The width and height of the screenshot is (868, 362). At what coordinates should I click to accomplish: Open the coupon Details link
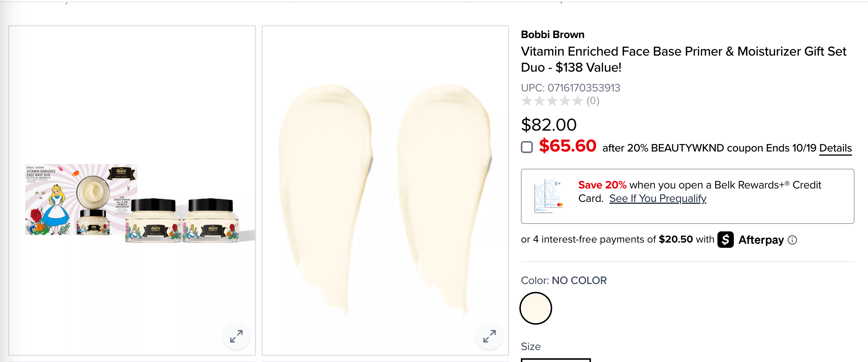(x=835, y=148)
